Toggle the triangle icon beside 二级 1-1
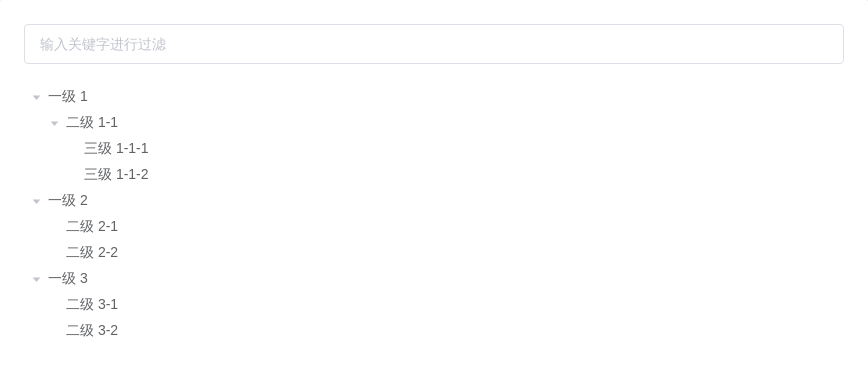 pos(54,123)
